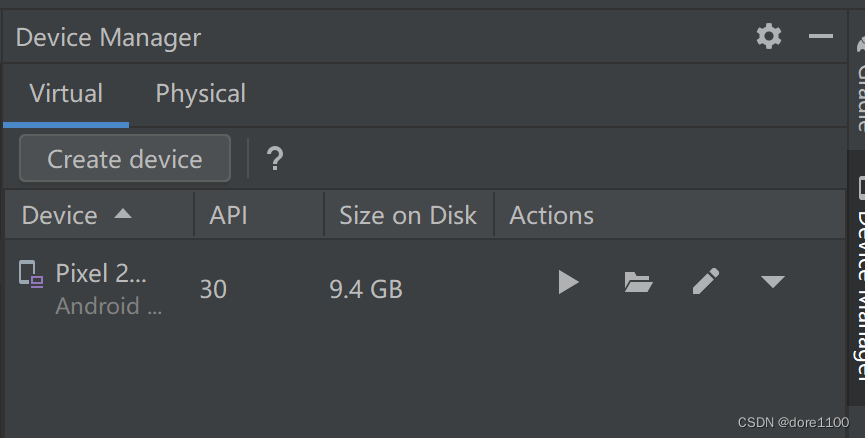Select the Pixel 2 device row name
The width and height of the screenshot is (865, 438).
tap(100, 273)
